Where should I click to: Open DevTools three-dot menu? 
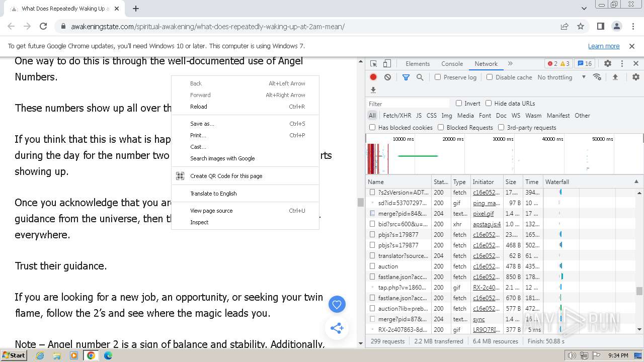click(x=622, y=64)
